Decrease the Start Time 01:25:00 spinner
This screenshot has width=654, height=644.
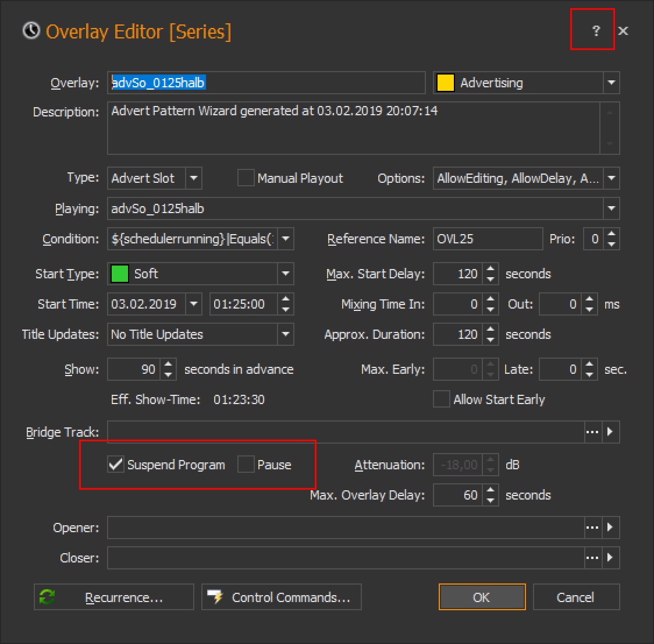point(286,309)
